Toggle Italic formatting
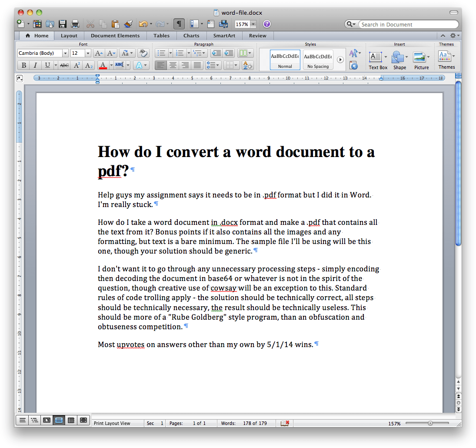Viewport: 476px width, 448px height. click(35, 65)
